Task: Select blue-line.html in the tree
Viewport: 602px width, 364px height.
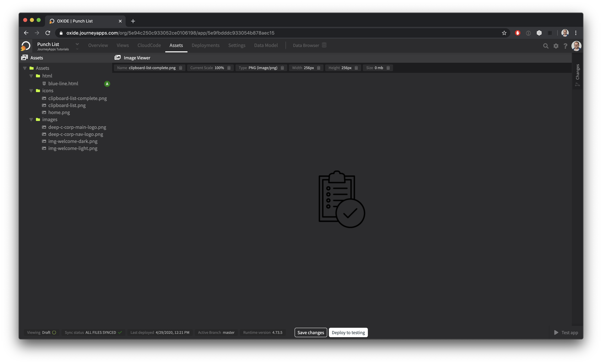Action: click(63, 83)
